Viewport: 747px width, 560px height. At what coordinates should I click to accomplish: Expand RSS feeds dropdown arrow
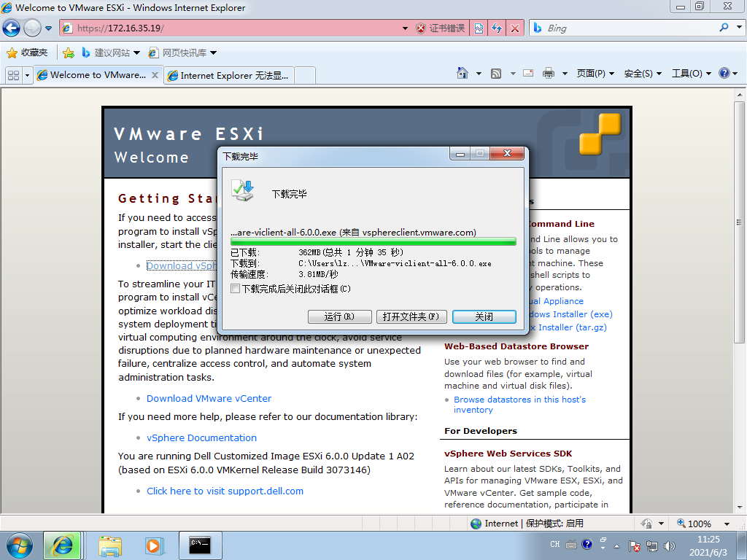[513, 74]
